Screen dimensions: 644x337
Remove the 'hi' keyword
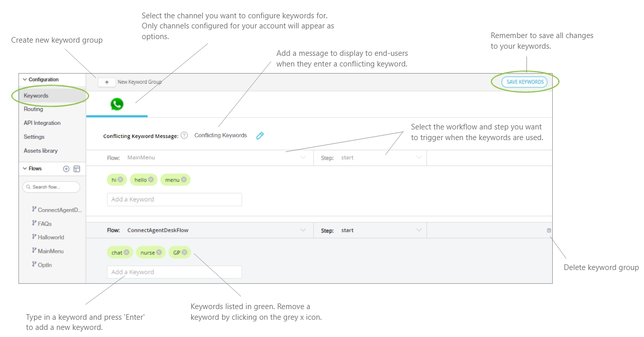tap(120, 180)
